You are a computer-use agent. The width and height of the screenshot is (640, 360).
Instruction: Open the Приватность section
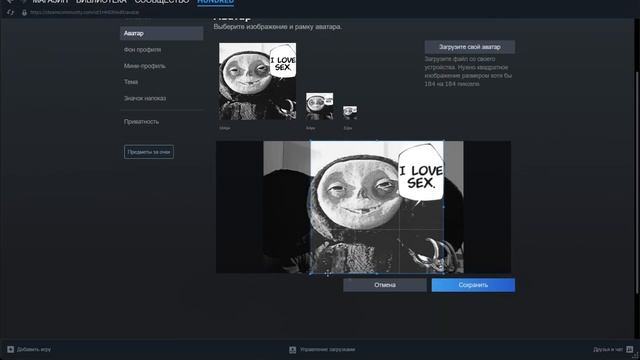[x=141, y=122]
